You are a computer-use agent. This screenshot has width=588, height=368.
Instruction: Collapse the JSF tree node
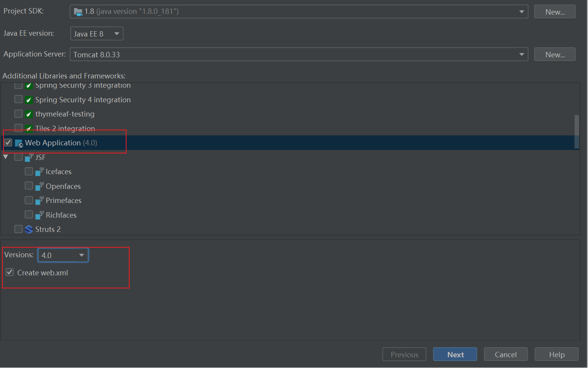tap(6, 157)
